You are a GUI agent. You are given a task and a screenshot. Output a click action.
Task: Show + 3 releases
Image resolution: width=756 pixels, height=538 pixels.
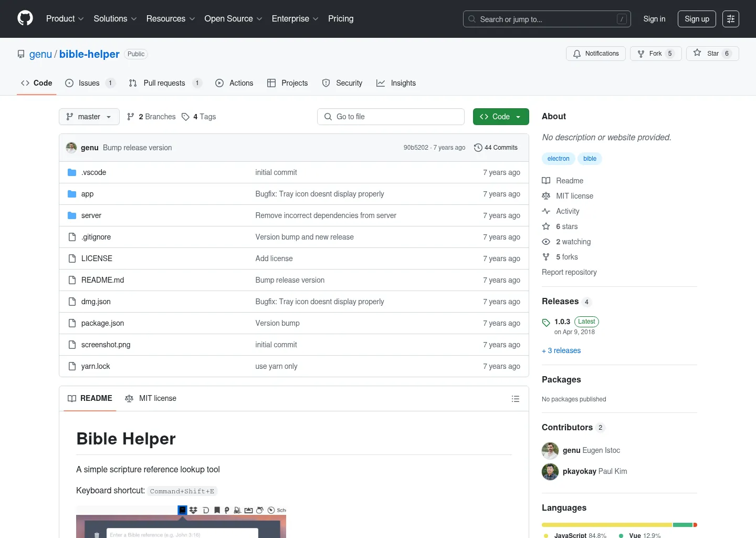pos(561,350)
